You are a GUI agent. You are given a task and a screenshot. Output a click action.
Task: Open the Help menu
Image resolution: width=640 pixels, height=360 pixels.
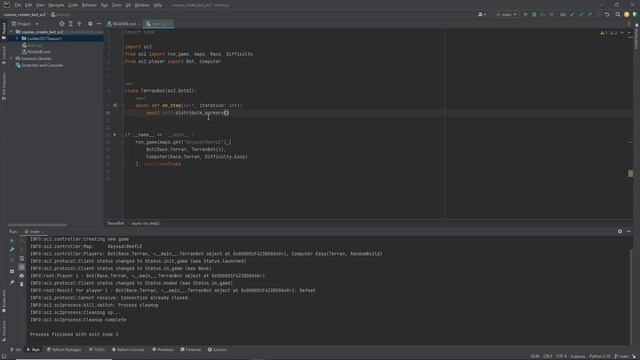(x=158, y=5)
